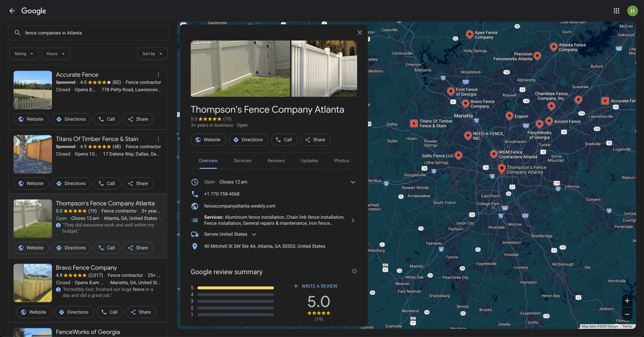The height and width of the screenshot is (337, 644).
Task: Click Call under Bravo Fence Company listing
Action: coord(110,312)
